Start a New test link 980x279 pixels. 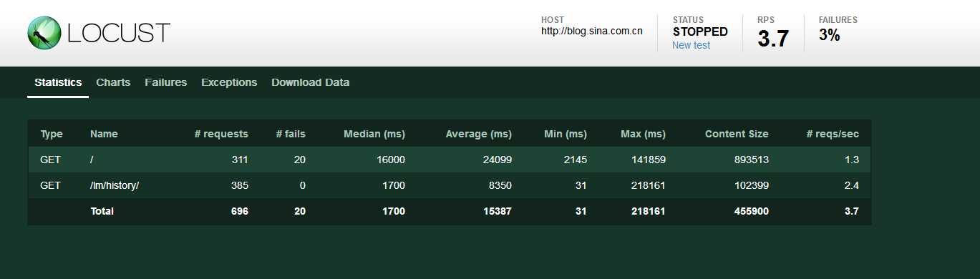[692, 45]
